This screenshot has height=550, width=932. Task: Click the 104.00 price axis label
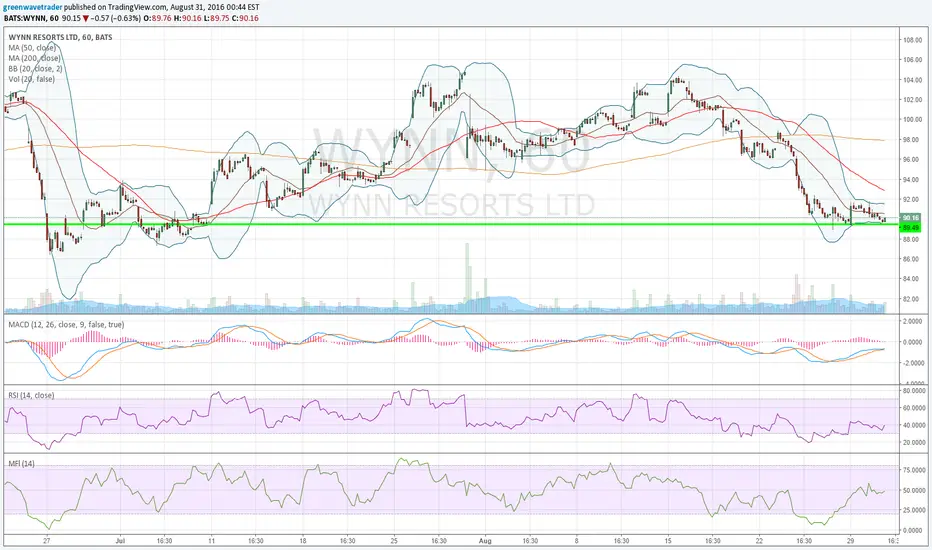point(912,80)
